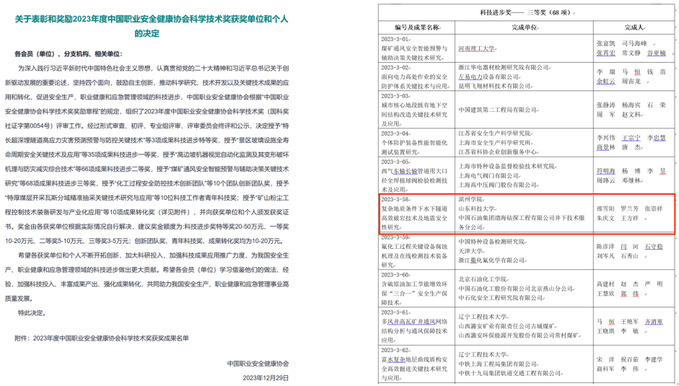Click the 完成单位 column header
The image size is (679, 386).
524,27
